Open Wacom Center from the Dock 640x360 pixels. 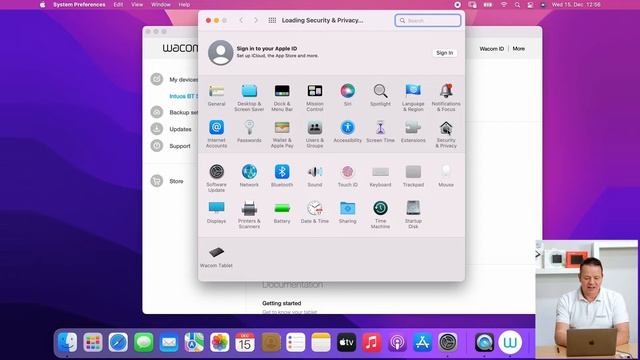pos(510,342)
